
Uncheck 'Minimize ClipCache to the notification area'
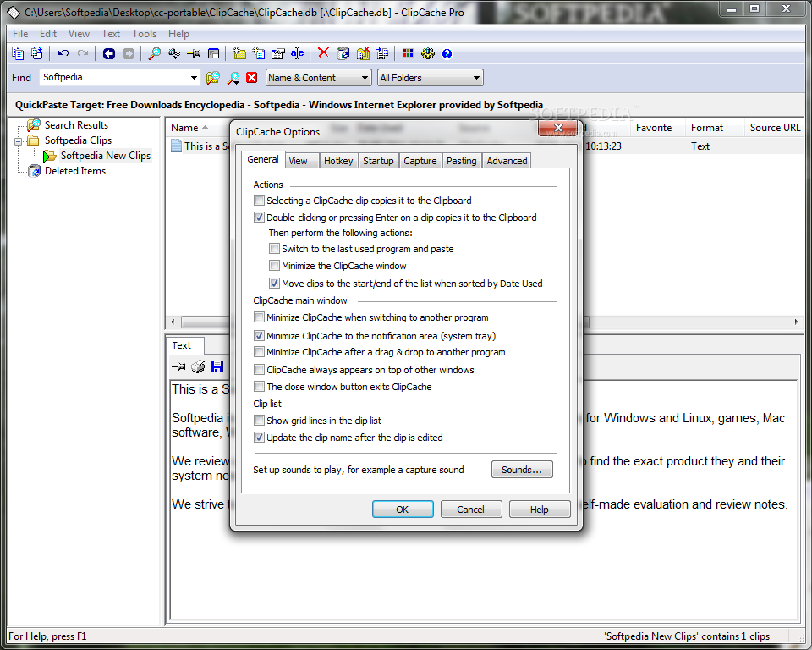(x=259, y=335)
